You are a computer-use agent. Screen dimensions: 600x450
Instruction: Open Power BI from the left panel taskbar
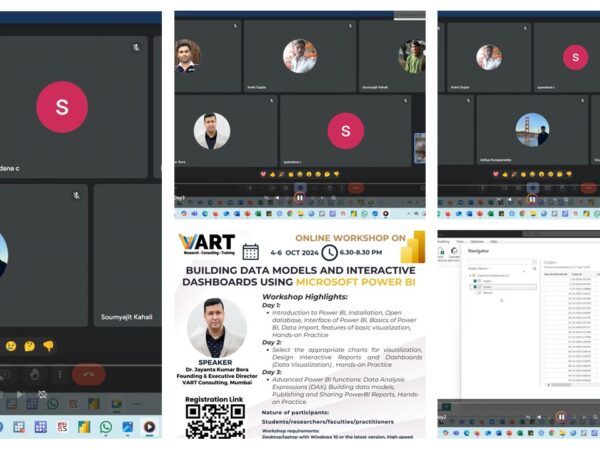(84, 427)
